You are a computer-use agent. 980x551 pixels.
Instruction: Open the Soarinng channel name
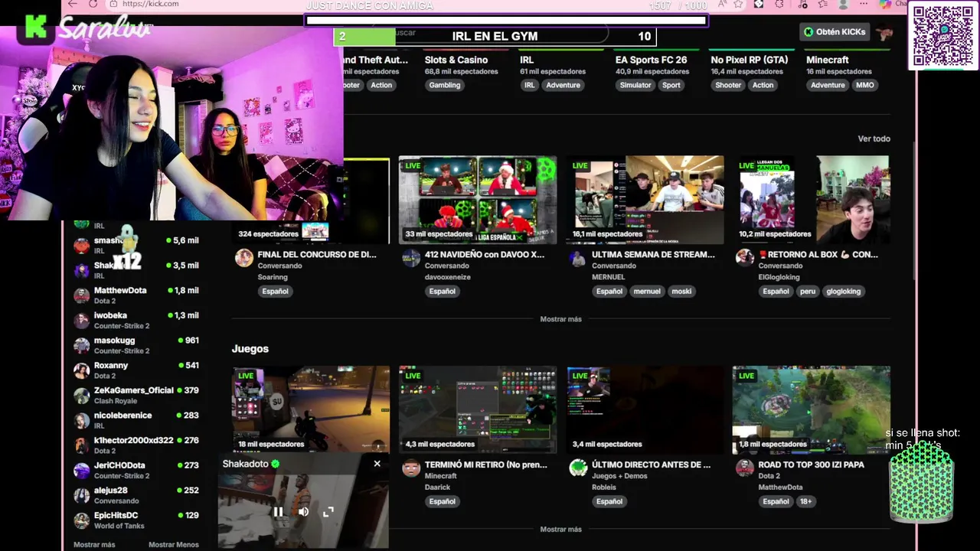tap(273, 277)
